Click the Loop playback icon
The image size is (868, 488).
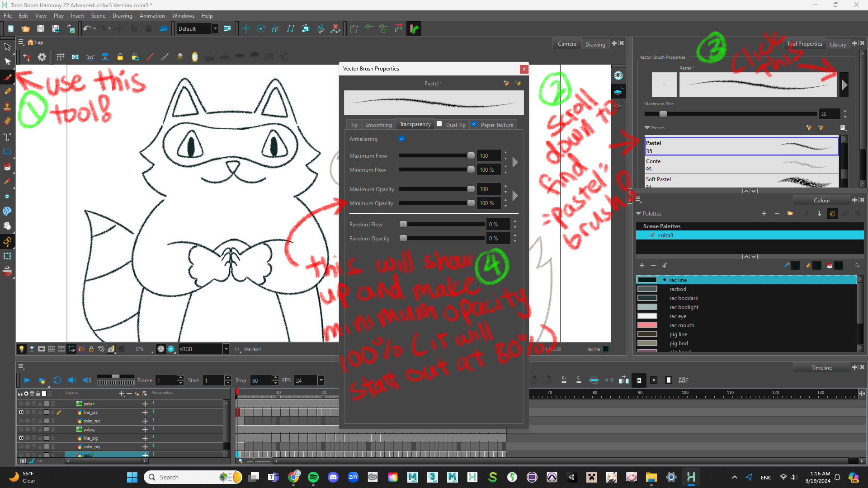(57, 380)
